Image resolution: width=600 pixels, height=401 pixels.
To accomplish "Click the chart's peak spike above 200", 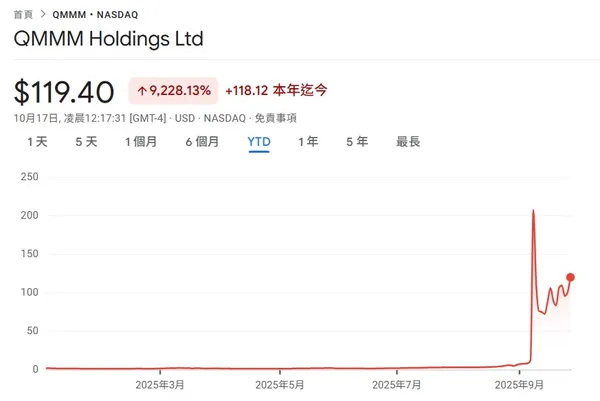I will coord(533,211).
